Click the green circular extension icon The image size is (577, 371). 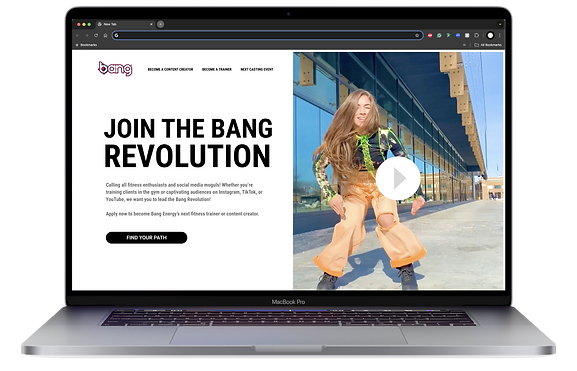coord(439,35)
